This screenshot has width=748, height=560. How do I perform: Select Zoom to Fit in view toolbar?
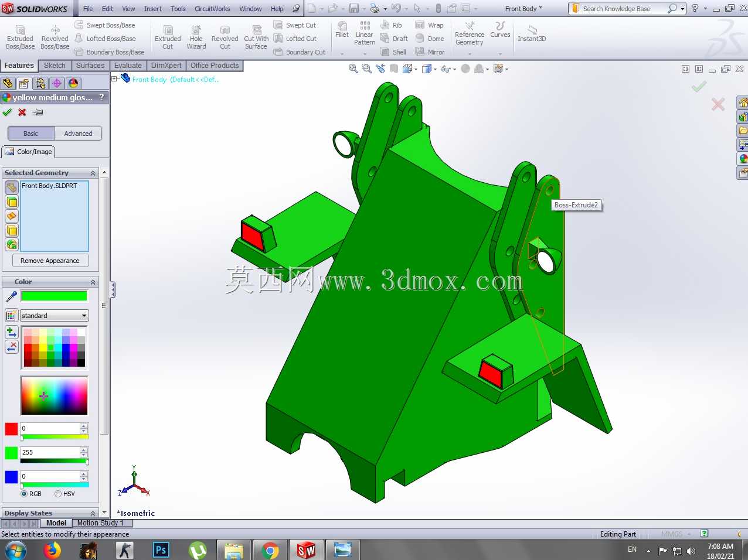click(353, 69)
